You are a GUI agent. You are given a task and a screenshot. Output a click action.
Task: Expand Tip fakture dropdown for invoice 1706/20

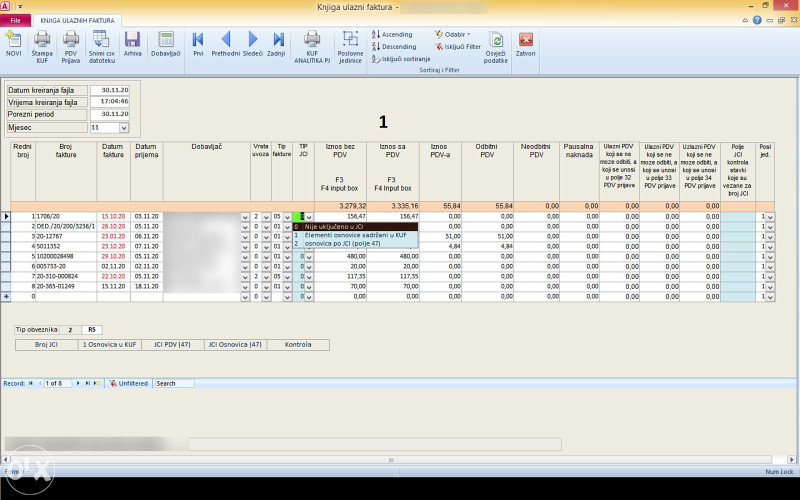pyautogui.click(x=288, y=217)
